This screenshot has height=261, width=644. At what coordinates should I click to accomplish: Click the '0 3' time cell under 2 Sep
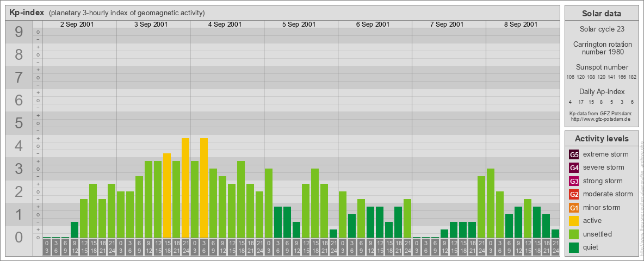[x=47, y=247]
